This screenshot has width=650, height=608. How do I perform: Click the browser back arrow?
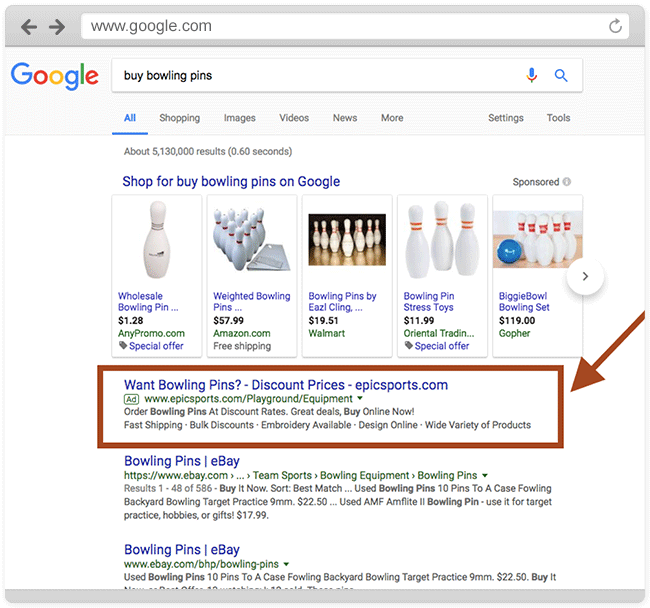tap(29, 27)
